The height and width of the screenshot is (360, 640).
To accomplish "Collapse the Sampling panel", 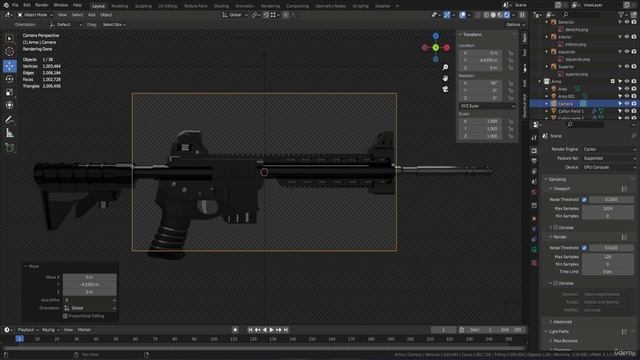I will coord(557,180).
